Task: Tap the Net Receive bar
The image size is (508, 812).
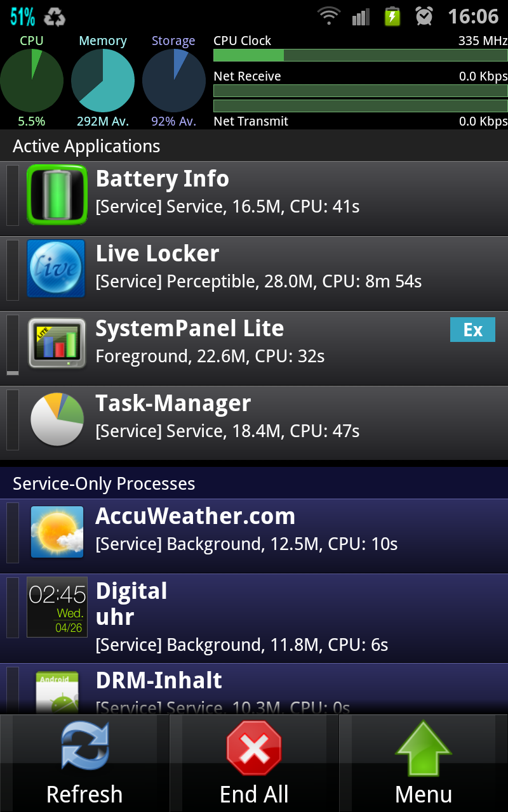Action: (361, 91)
